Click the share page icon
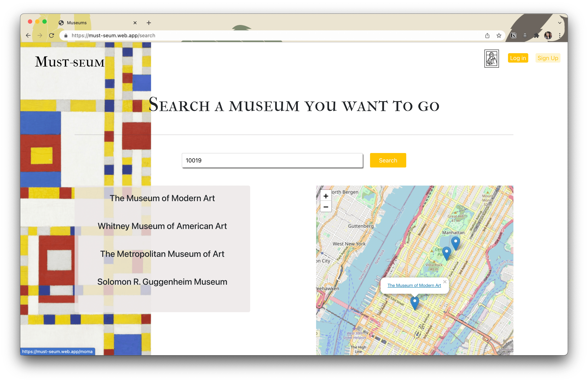The image size is (588, 382). click(x=487, y=35)
